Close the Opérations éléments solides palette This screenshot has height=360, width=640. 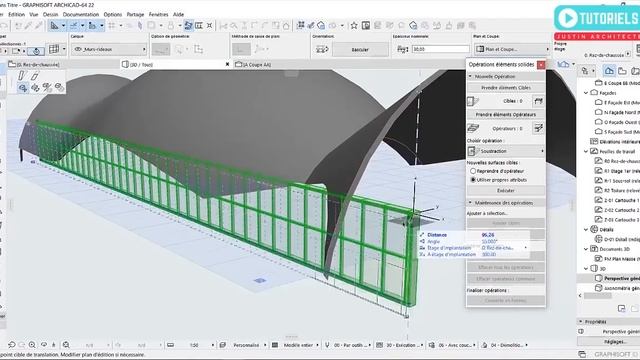(541, 64)
